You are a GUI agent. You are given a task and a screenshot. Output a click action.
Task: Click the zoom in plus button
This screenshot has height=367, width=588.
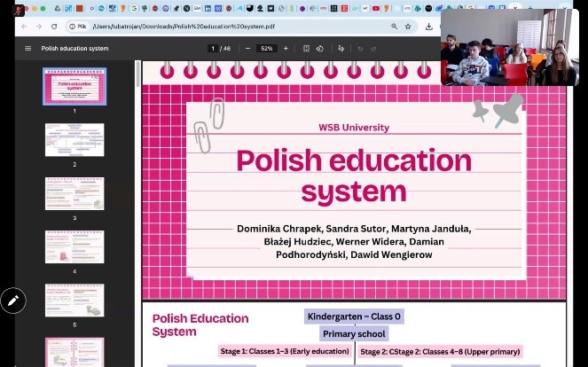286,49
